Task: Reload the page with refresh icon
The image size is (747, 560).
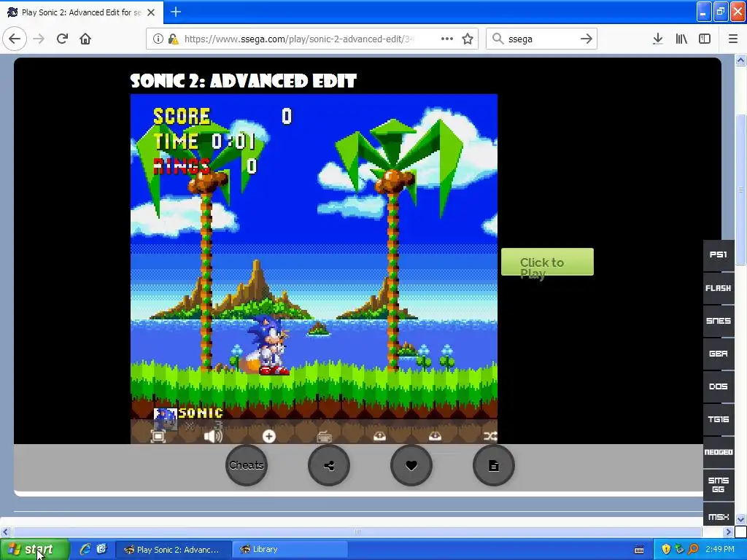Action: [62, 39]
